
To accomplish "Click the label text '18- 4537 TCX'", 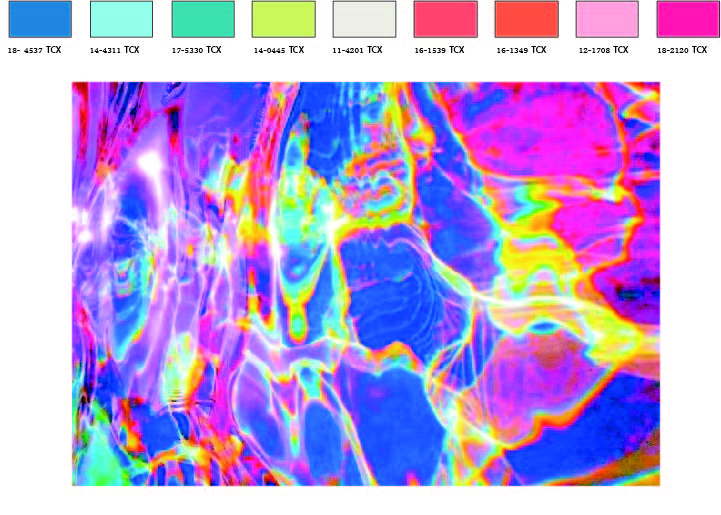I will 34,50.
